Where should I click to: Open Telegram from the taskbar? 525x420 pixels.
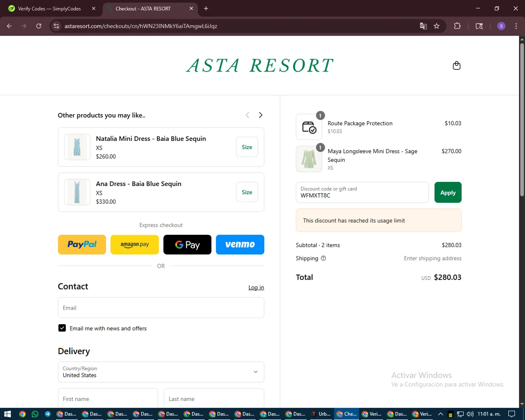[x=48, y=414]
